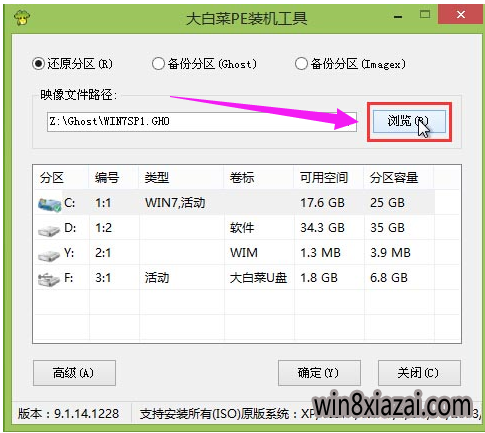Click the 1.8 GB free space cell
Viewport: 485px width, 433px height.
(x=319, y=278)
